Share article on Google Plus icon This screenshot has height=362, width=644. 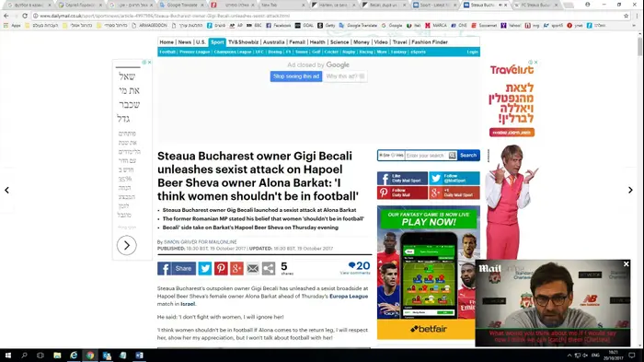(236, 269)
